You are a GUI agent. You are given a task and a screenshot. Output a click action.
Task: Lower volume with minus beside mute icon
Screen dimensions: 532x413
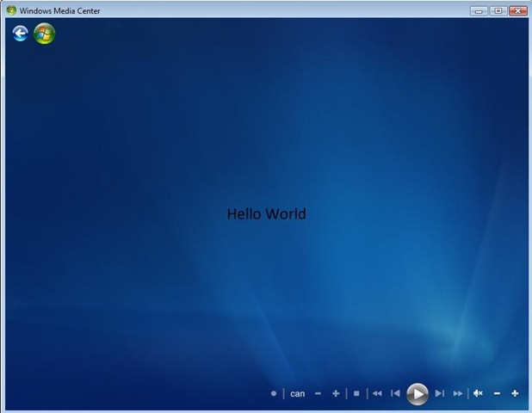point(497,393)
